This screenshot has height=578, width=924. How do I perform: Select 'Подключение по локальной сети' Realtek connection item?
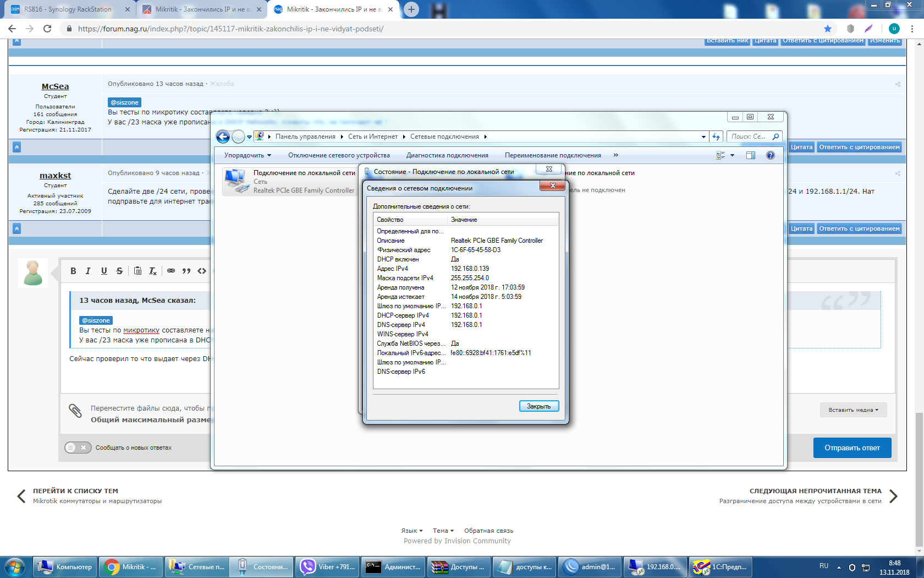click(289, 181)
